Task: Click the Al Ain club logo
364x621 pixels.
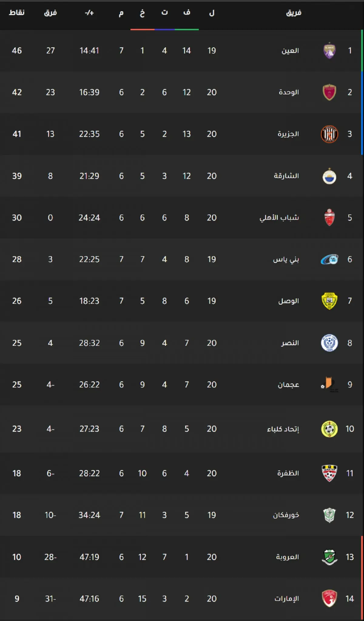Action: point(329,51)
